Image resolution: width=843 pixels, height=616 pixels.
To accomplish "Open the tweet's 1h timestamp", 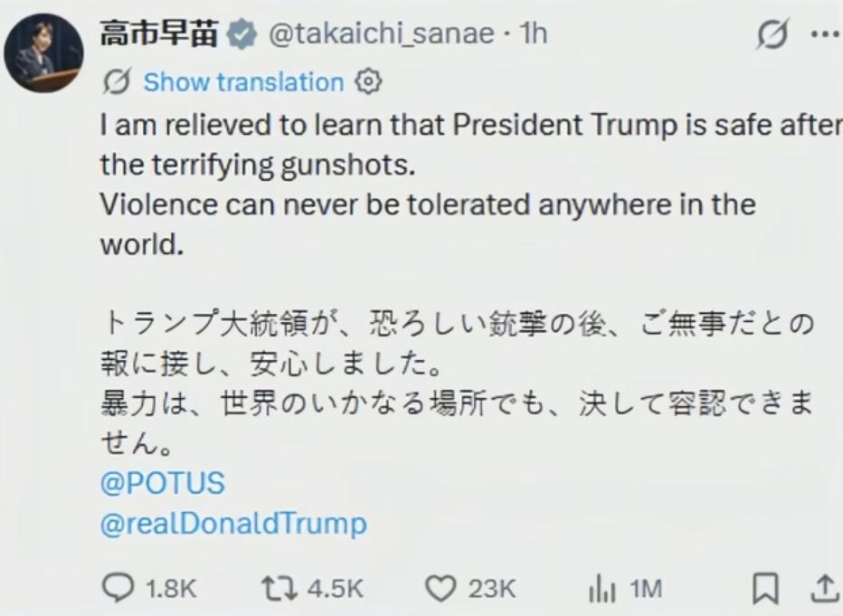I will click(533, 36).
